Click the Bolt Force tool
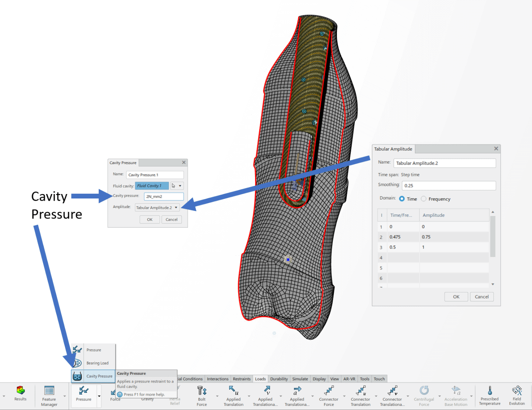The width and height of the screenshot is (532, 410). 202,396
